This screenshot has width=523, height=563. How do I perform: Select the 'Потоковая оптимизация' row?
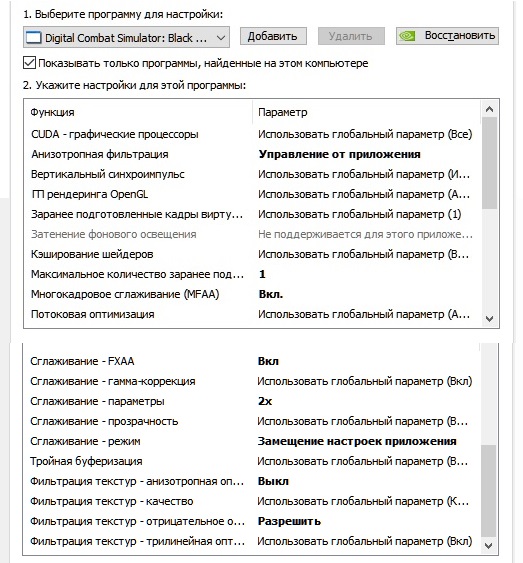pyautogui.click(x=252, y=315)
